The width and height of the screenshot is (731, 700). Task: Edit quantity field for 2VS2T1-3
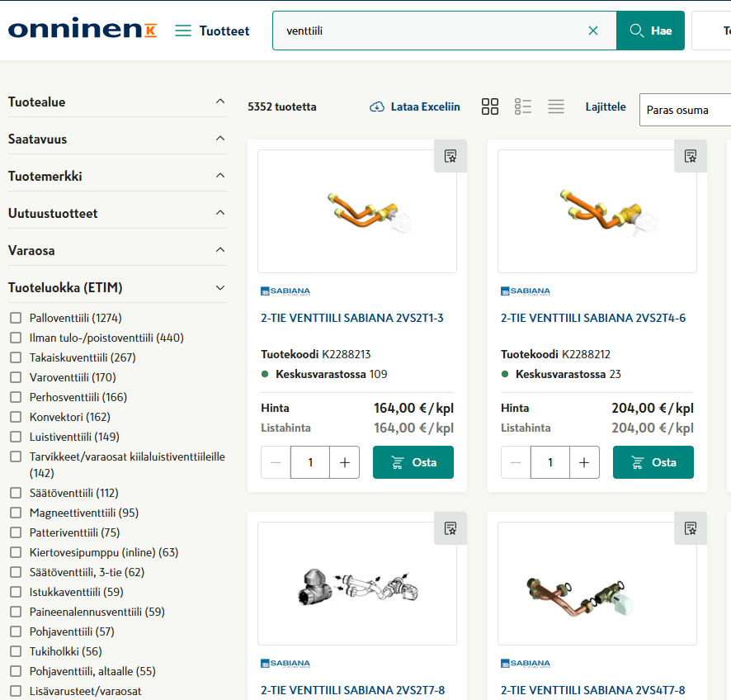coord(310,462)
